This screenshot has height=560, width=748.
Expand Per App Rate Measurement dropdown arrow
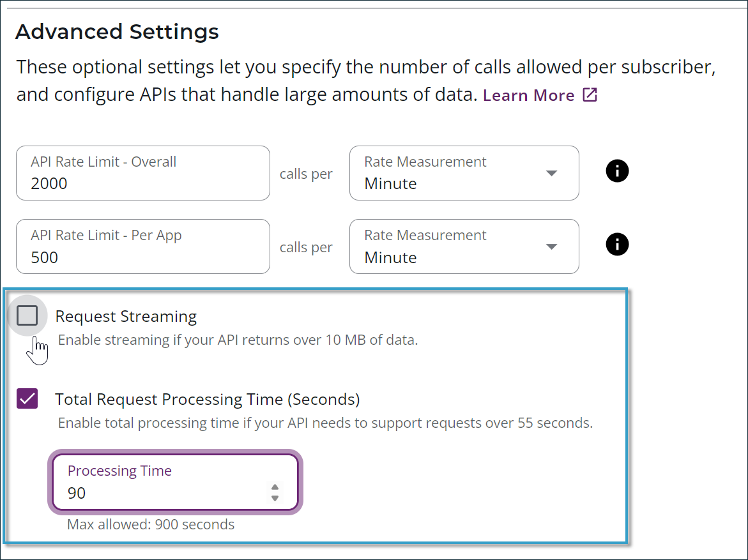pyautogui.click(x=552, y=247)
